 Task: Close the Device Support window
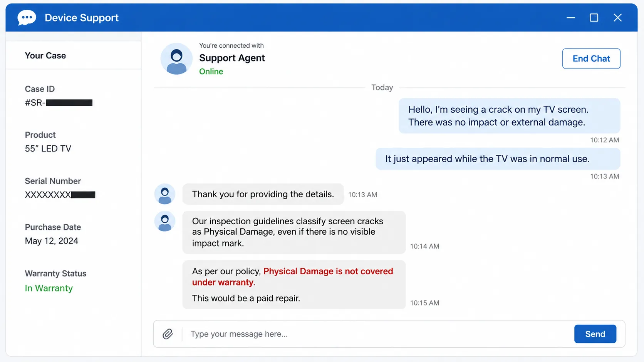click(617, 18)
